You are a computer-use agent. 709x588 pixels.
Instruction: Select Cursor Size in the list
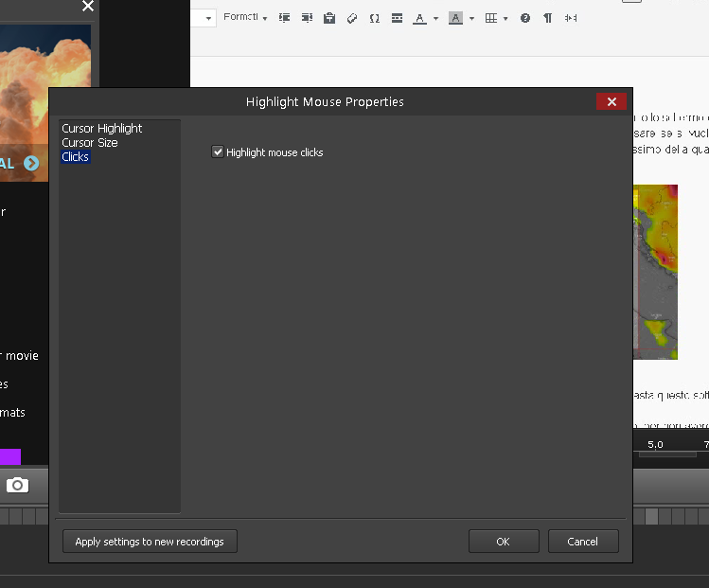(x=90, y=142)
